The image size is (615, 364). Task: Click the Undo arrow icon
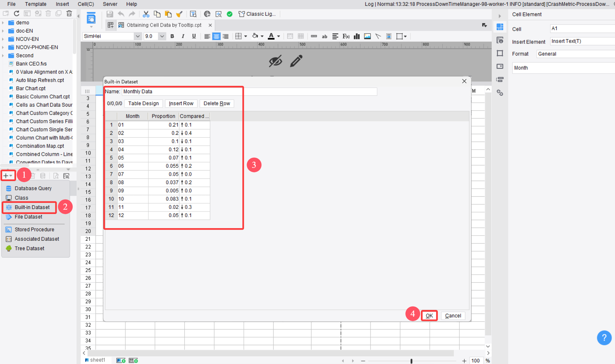(x=121, y=14)
